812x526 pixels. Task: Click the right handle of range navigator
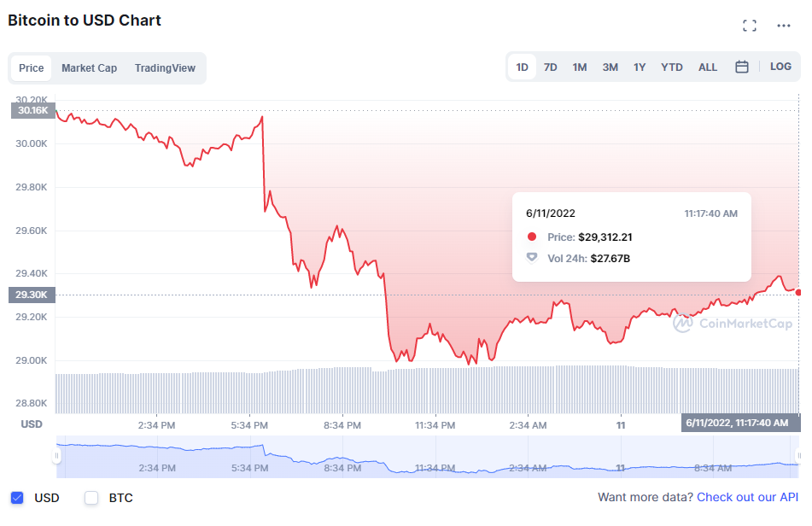coord(798,456)
